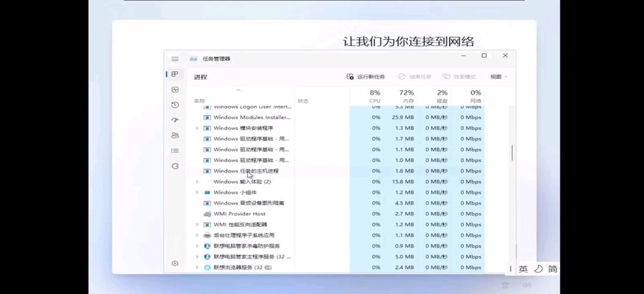
Task: Click the 1.0 MB memory value
Action: pos(404,161)
